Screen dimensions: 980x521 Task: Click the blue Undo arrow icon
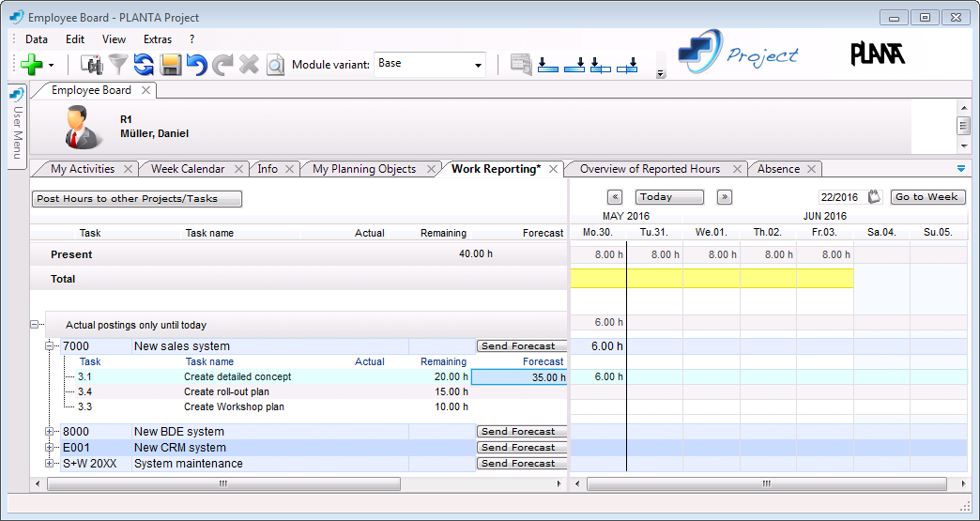pyautogui.click(x=197, y=65)
